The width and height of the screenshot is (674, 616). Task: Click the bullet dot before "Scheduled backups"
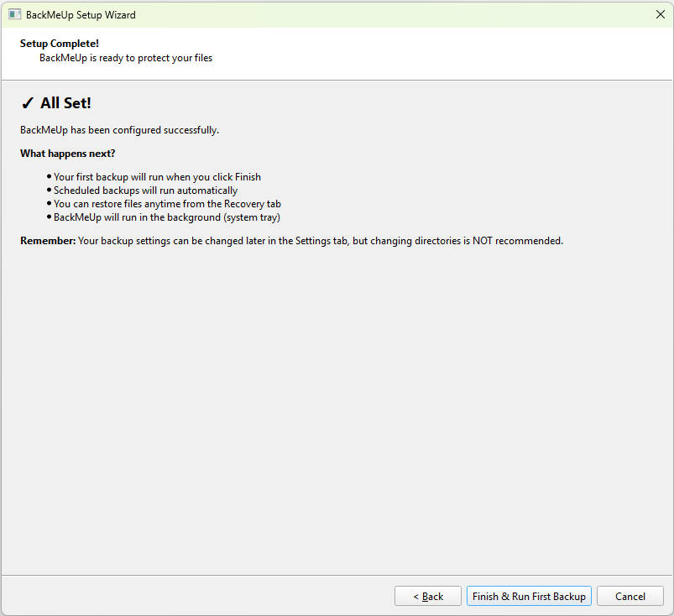coord(50,191)
